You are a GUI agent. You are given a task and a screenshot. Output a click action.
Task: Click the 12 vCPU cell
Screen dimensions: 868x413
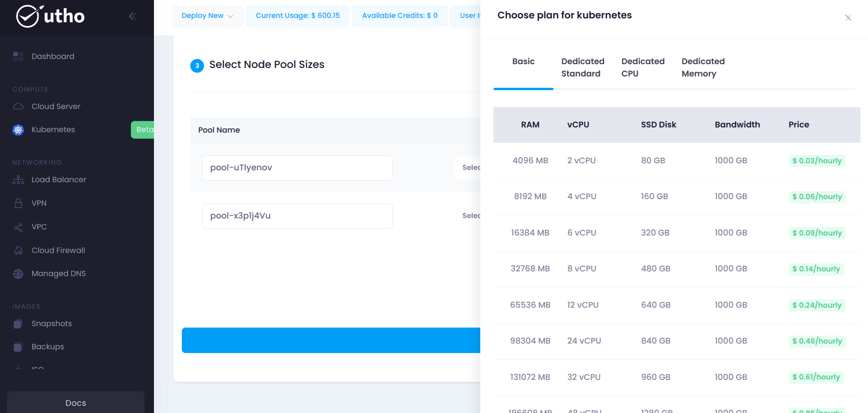[583, 305]
